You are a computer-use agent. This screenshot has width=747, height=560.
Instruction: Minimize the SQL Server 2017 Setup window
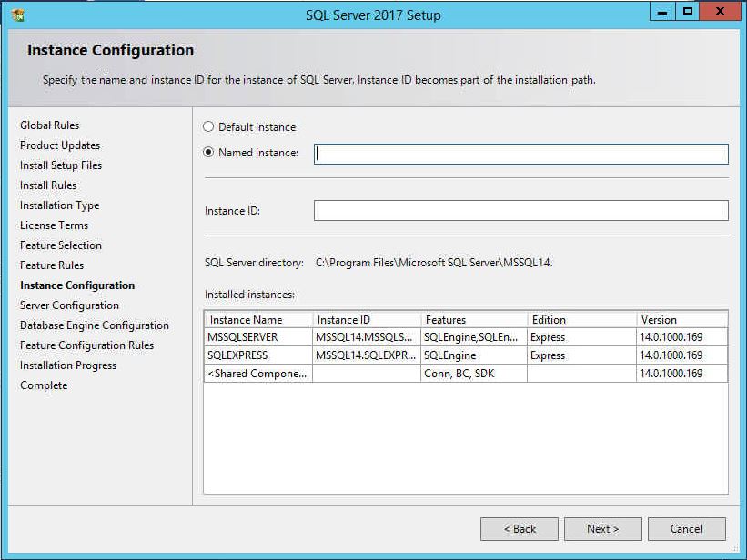point(662,13)
